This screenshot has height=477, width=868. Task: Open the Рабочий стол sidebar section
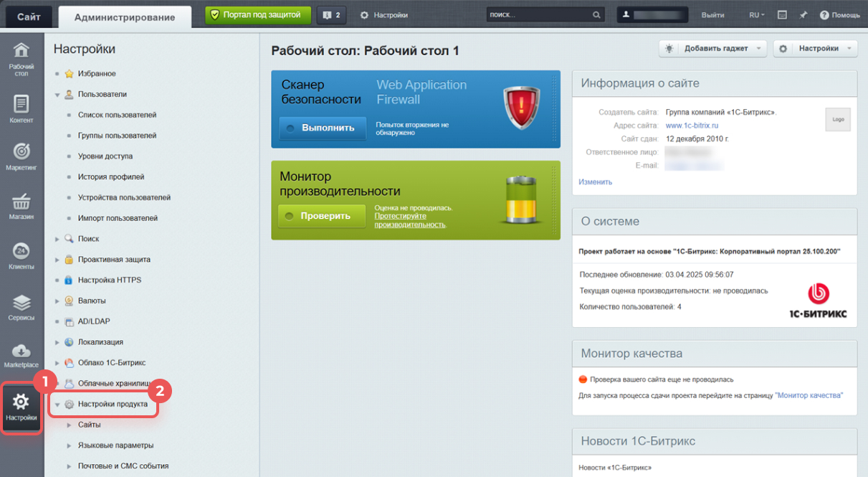pyautogui.click(x=22, y=60)
